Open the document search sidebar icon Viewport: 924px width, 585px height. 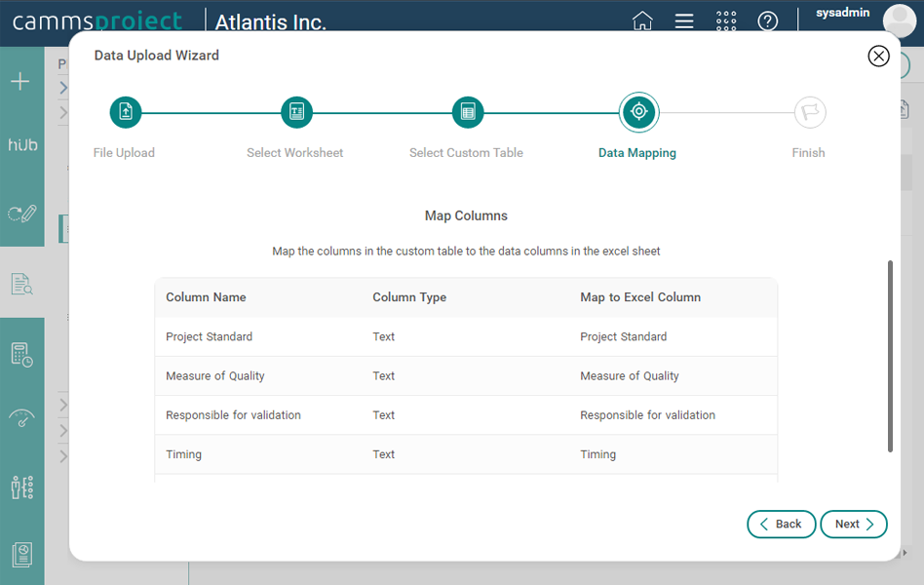[x=22, y=284]
